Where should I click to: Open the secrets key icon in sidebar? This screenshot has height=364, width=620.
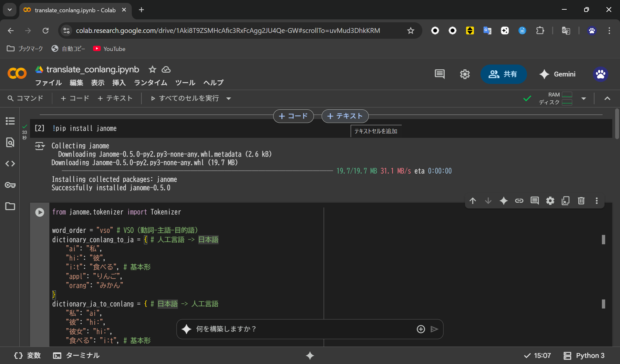10,185
